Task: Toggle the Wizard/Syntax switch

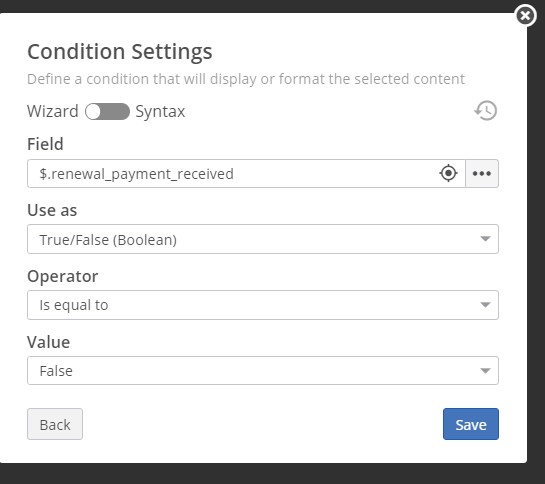Action: tap(107, 112)
